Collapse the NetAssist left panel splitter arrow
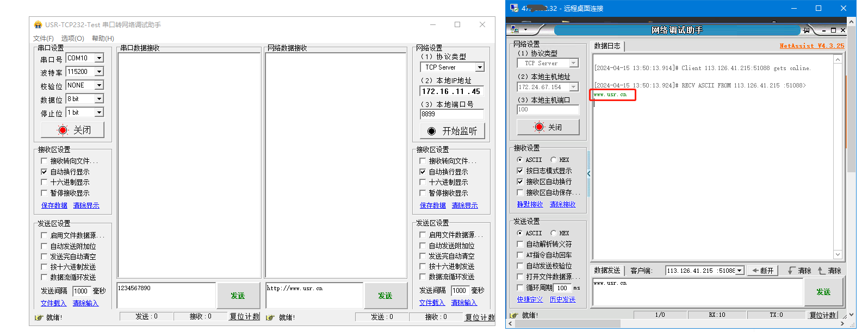The height and width of the screenshot is (332, 868). [x=588, y=174]
